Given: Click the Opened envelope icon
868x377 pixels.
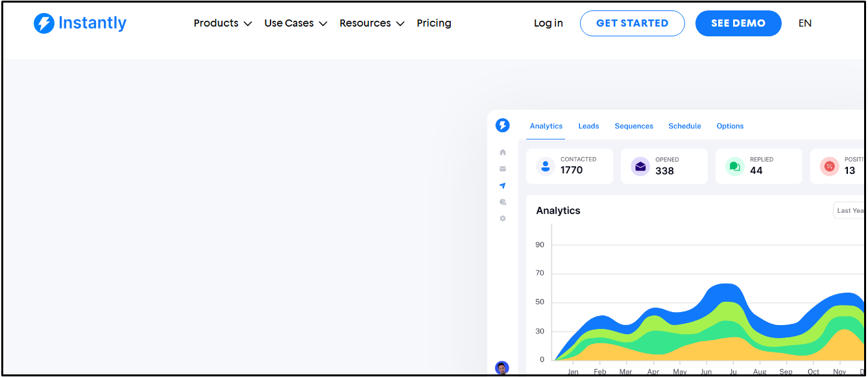Looking at the screenshot, I should [x=640, y=166].
